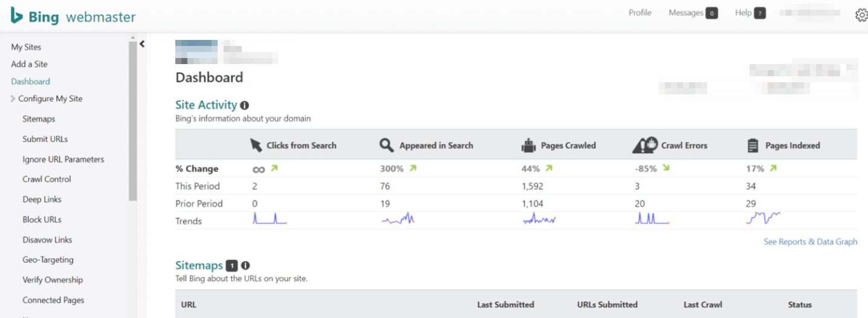Open the Help menu link
Viewport: 868px width, 318px height.
pos(743,13)
